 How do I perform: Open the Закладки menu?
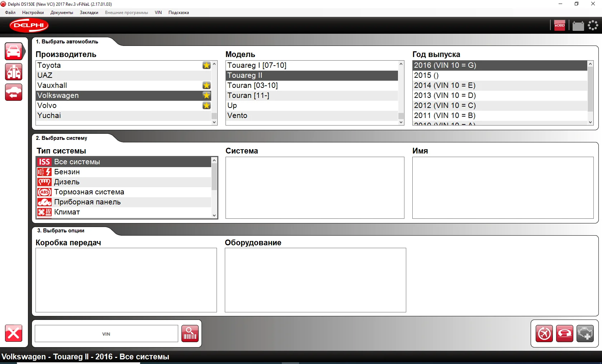tap(89, 13)
